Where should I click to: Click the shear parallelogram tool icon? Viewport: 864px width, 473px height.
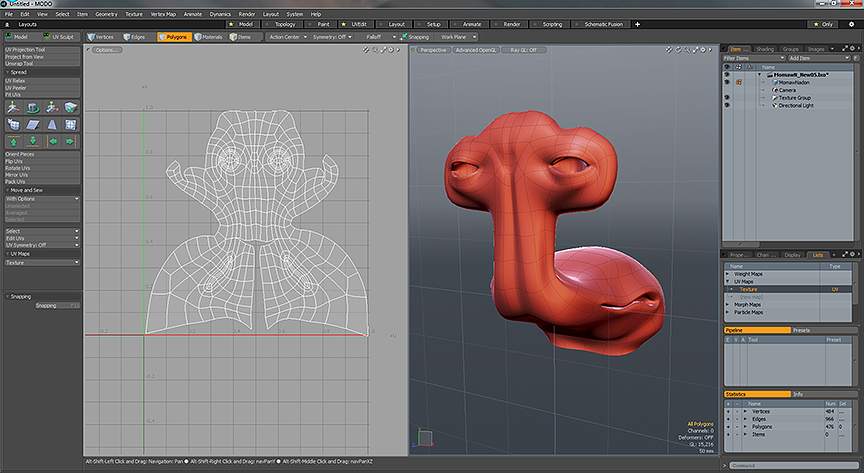(x=33, y=125)
